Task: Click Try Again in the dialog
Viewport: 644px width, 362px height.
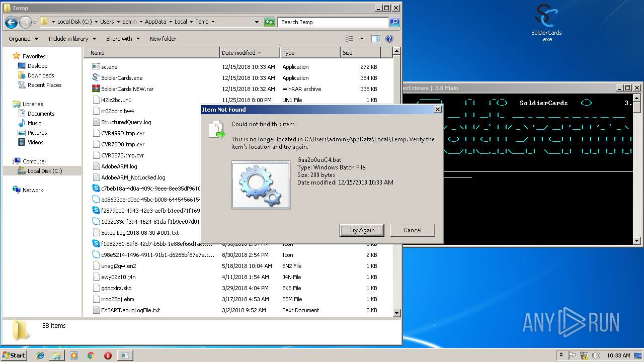Action: pyautogui.click(x=362, y=230)
